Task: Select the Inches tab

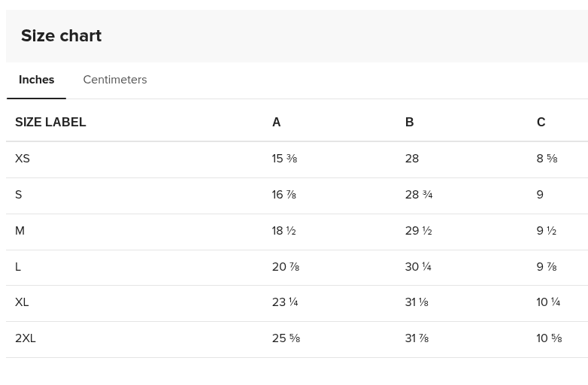Action: tap(36, 80)
